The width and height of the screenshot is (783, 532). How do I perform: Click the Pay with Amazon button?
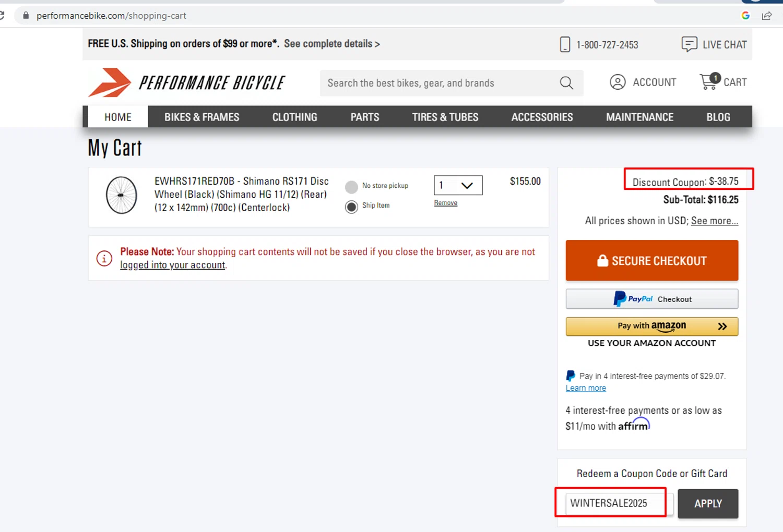tap(652, 326)
